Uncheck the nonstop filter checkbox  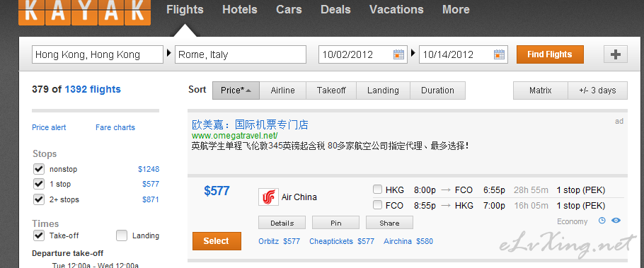[x=39, y=169]
